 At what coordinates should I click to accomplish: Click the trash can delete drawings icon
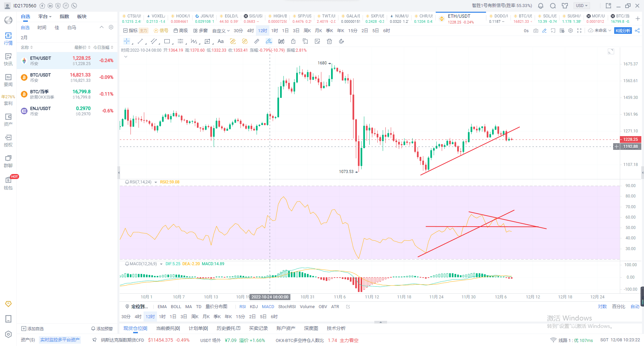[329, 41]
